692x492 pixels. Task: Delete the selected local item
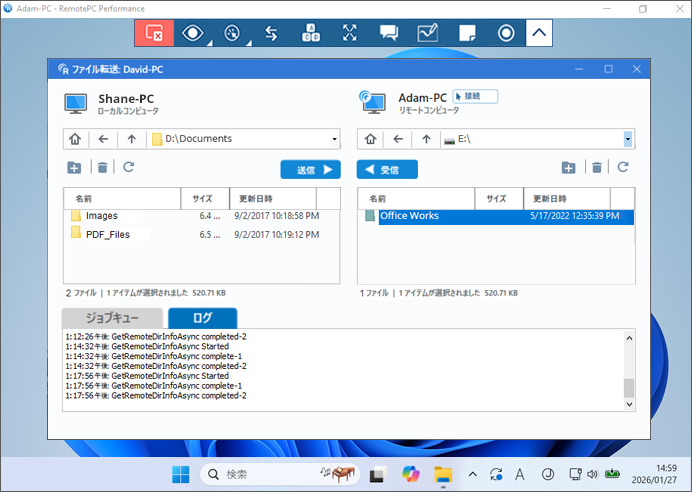click(102, 168)
